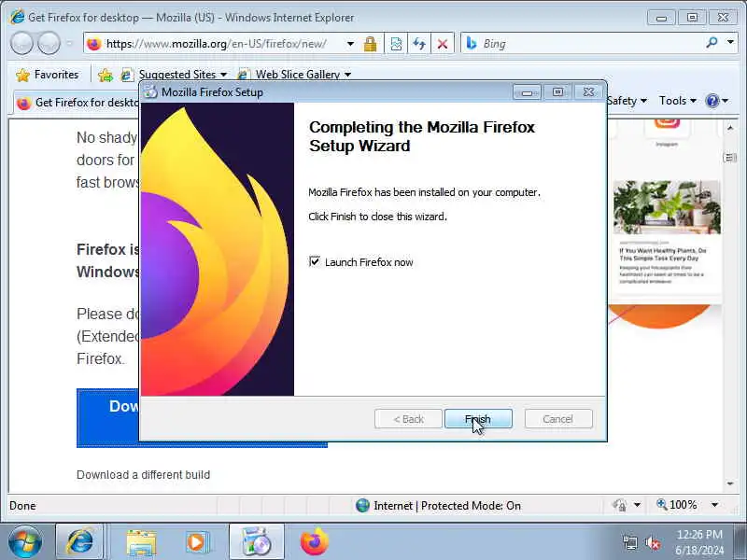Click the security lock icon in address bar
The height and width of the screenshot is (560, 747).
370,44
